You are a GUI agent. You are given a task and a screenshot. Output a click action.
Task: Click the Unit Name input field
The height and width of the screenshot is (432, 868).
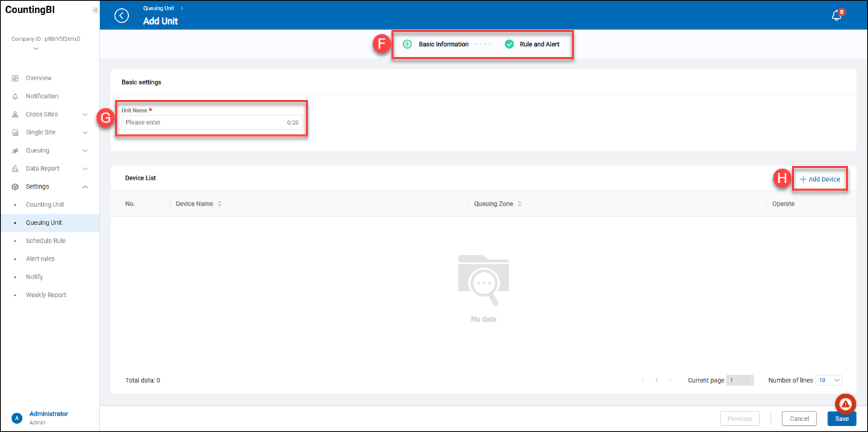pos(204,122)
